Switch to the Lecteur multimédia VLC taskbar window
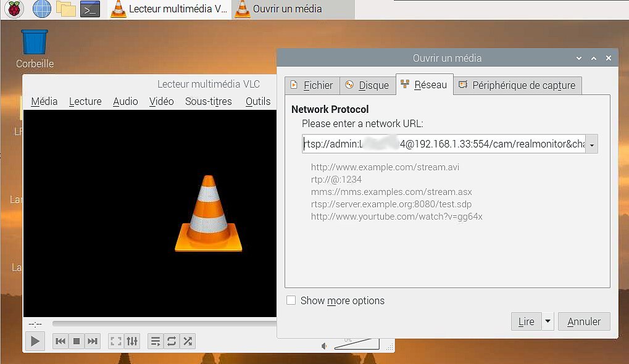Screen dimensions: 629x364 [x=169, y=9]
